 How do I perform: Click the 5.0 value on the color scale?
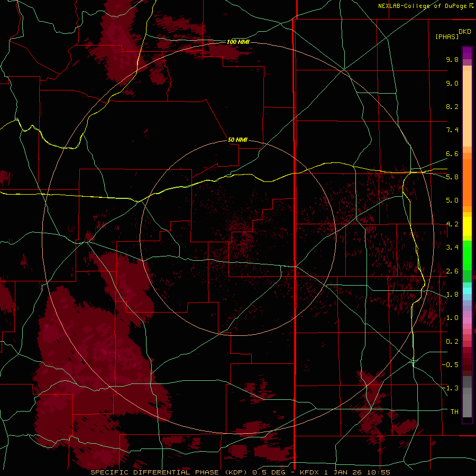click(452, 200)
